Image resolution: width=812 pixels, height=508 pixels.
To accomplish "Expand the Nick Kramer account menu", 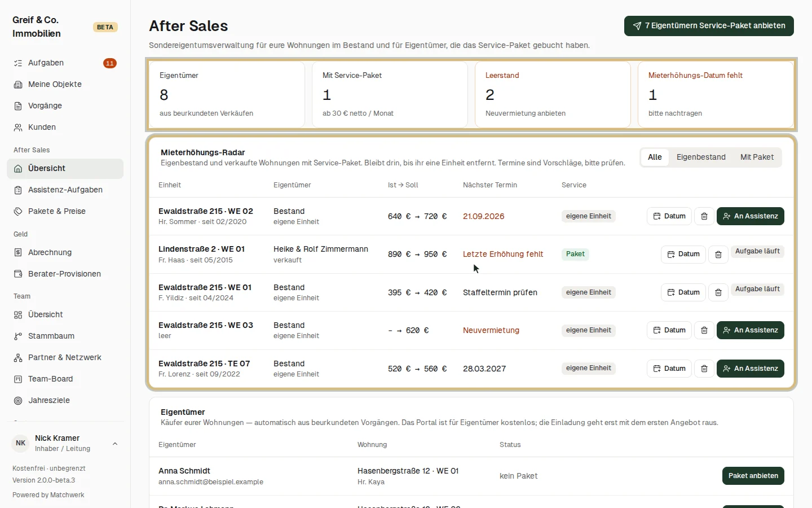I will [65, 443].
